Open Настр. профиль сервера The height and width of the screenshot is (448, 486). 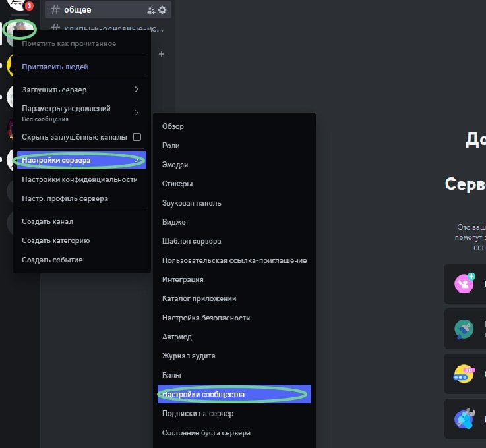[82, 198]
